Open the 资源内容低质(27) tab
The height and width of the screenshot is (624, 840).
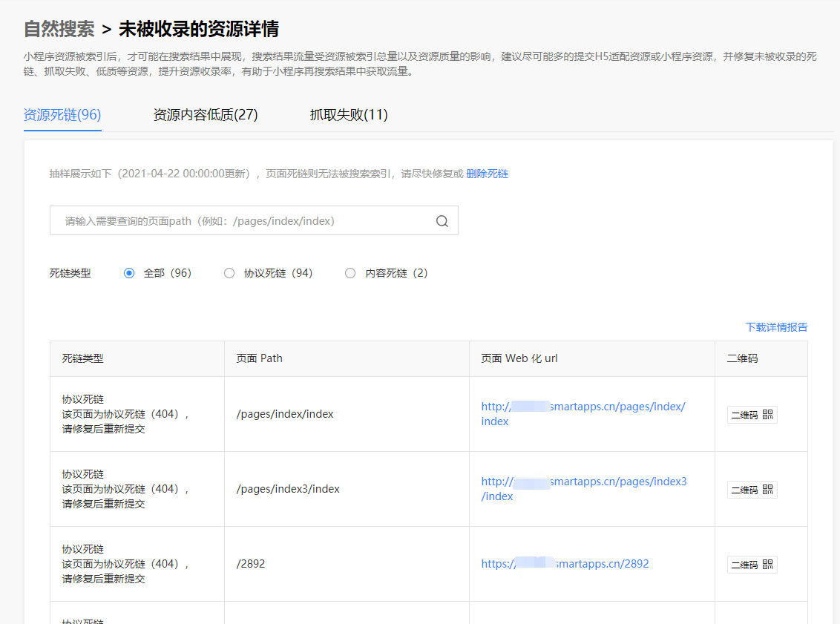[x=206, y=114]
